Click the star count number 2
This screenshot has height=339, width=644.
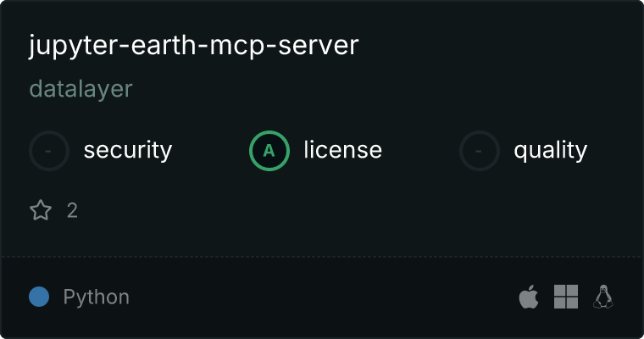(72, 211)
